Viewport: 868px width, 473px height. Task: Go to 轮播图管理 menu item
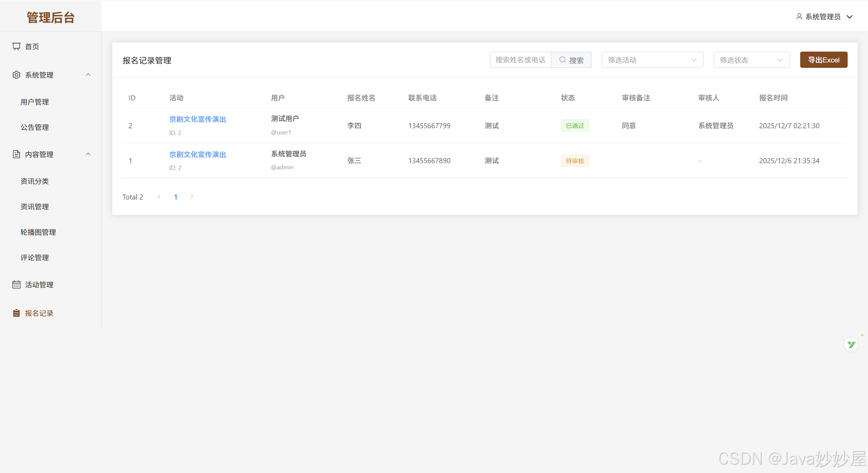click(38, 232)
